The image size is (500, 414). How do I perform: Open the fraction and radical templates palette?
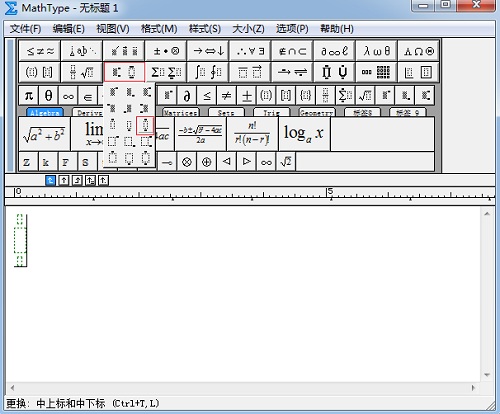(x=82, y=72)
